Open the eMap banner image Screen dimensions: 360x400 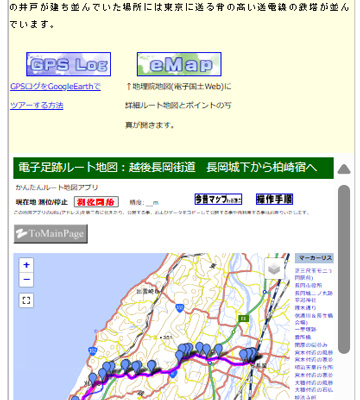click(x=179, y=64)
